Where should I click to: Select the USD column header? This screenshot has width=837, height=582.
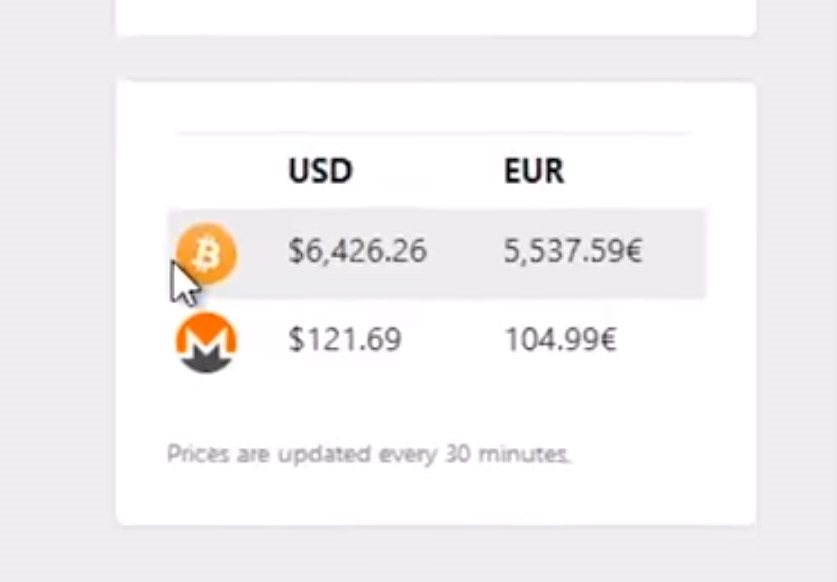[320, 171]
